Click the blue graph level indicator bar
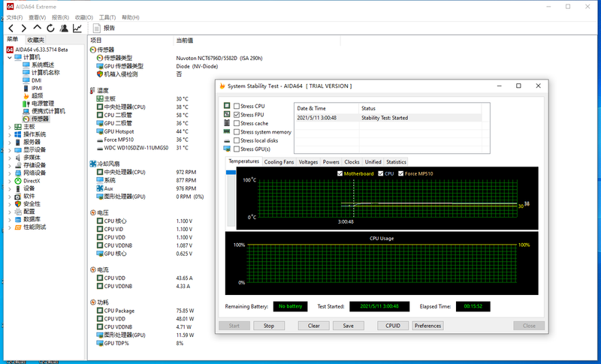Viewport: 601px width, 364px height. click(x=231, y=173)
